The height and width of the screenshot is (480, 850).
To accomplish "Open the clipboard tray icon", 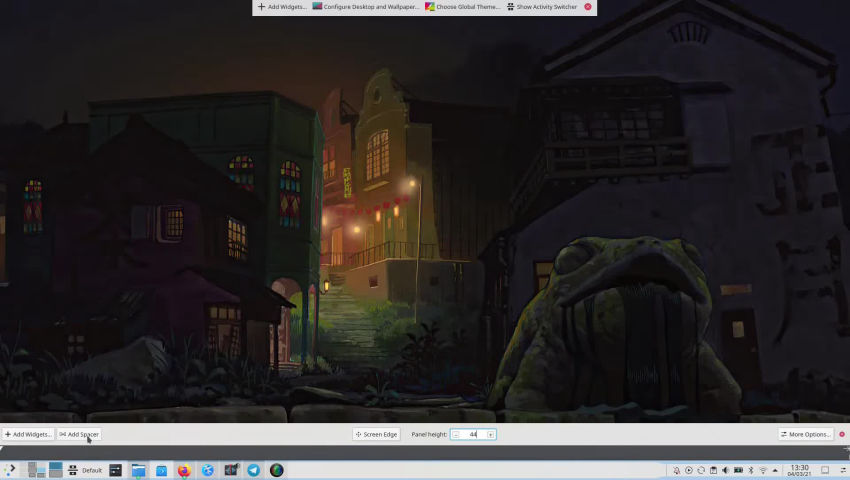I will [714, 470].
